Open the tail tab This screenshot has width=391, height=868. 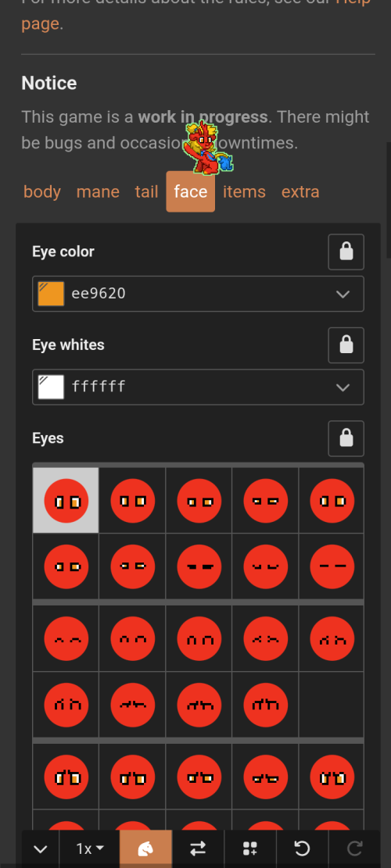(147, 191)
